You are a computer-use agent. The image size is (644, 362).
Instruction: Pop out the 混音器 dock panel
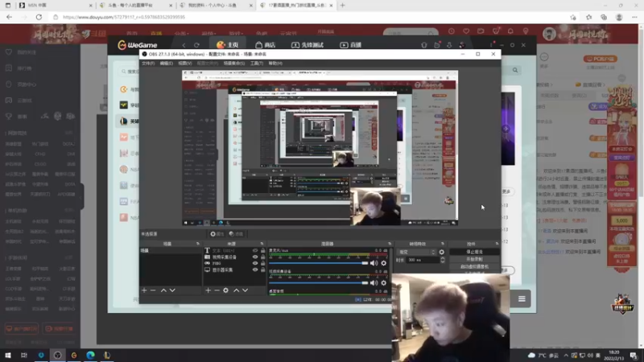pyautogui.click(x=390, y=244)
